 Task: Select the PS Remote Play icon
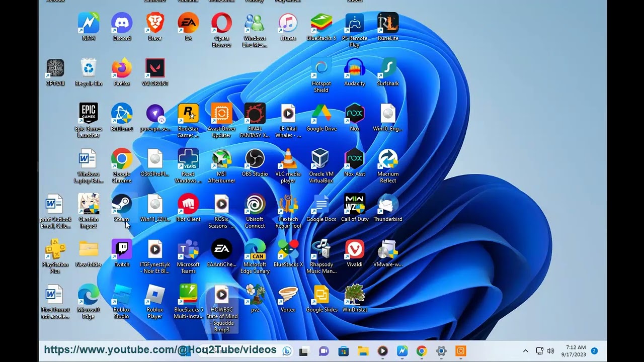354,30
